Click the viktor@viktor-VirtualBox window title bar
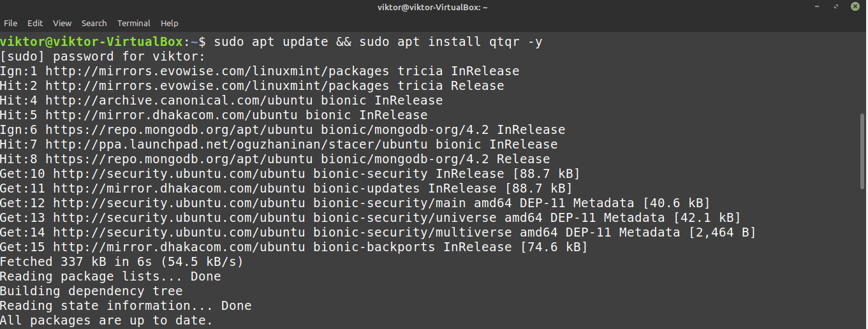Screen dimensions: 868x329 pyautogui.click(x=434, y=6)
